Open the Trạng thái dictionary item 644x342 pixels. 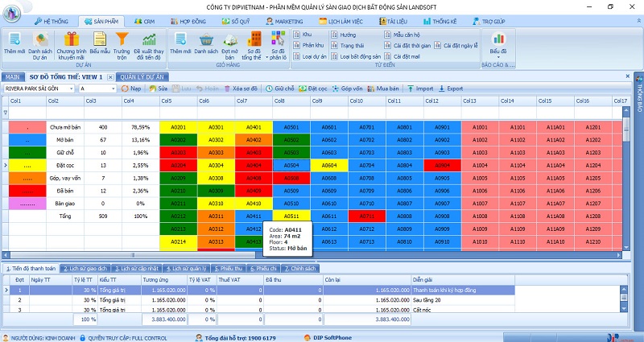[x=348, y=46]
